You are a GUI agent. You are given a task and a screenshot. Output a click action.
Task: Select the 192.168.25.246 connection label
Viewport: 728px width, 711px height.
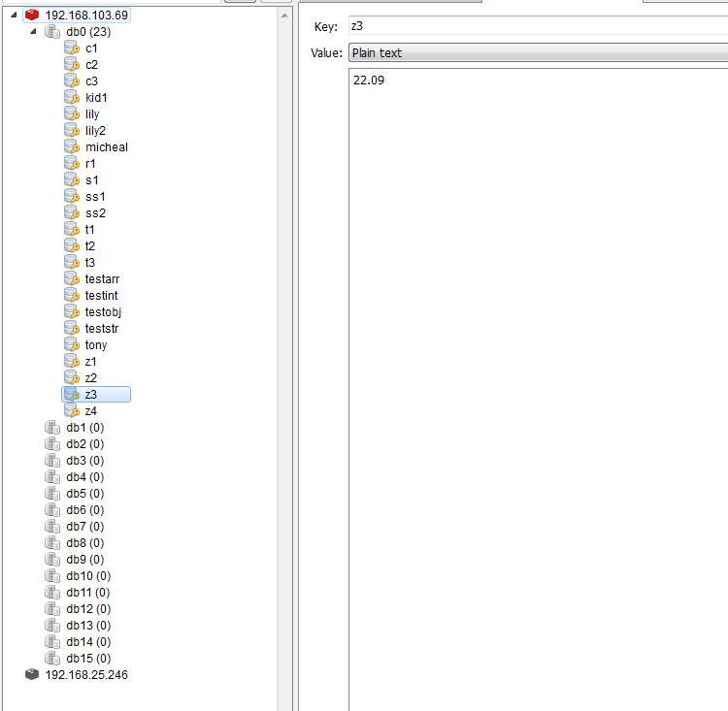tap(86, 674)
